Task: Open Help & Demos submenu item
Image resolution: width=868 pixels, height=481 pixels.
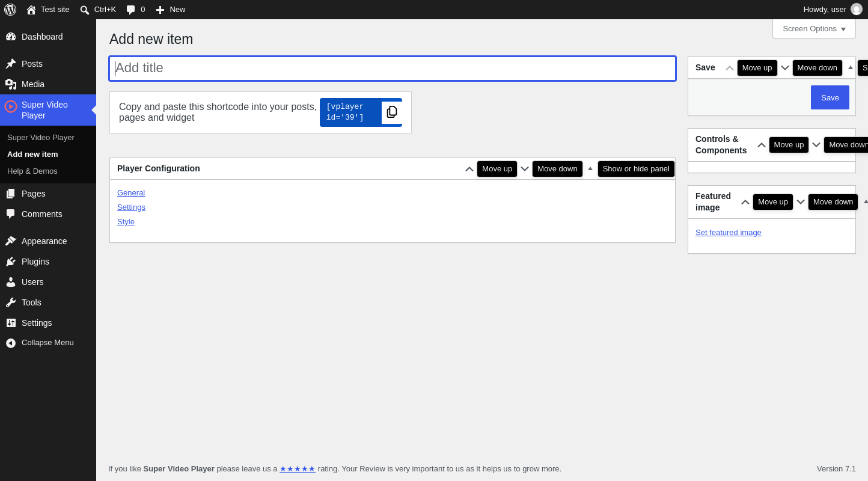Action: [x=32, y=171]
